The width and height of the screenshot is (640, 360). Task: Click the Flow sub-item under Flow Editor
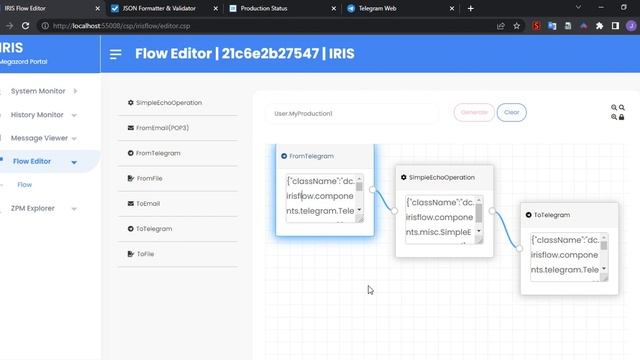pos(24,184)
